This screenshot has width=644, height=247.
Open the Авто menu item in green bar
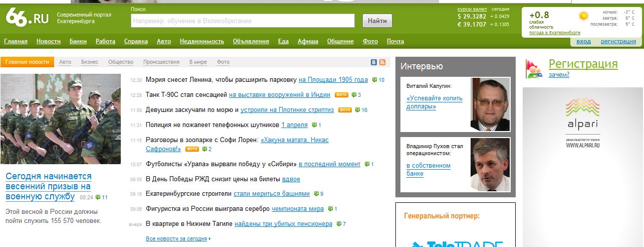coord(164,41)
